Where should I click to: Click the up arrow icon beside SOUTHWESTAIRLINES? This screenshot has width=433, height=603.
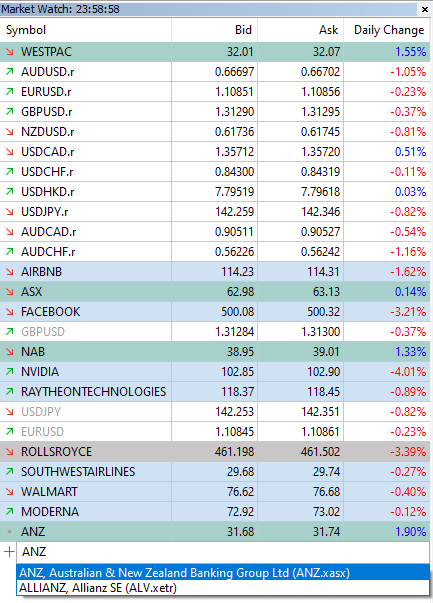point(10,471)
